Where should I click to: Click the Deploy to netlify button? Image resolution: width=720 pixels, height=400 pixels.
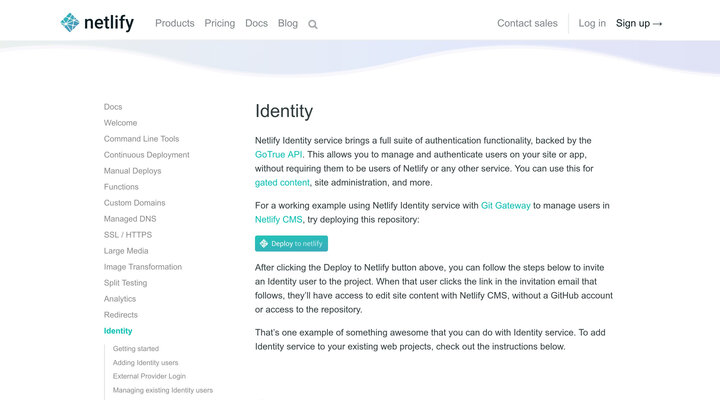[x=291, y=243]
